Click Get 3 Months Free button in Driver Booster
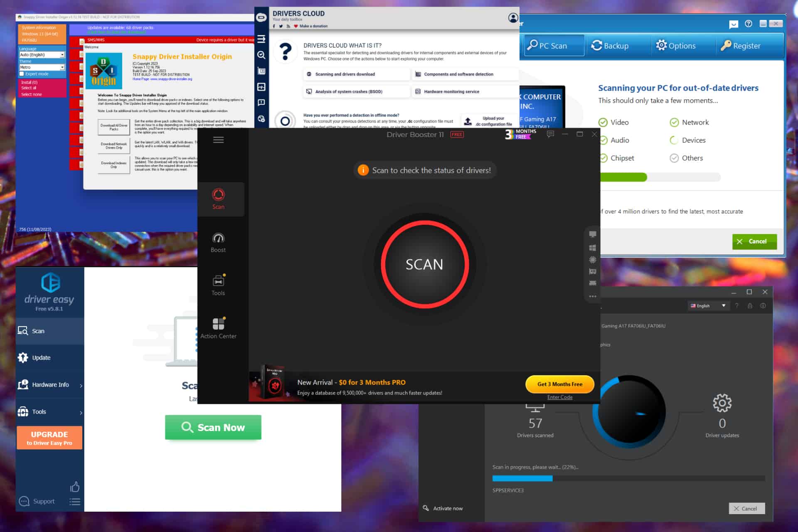The height and width of the screenshot is (532, 798). tap(560, 384)
